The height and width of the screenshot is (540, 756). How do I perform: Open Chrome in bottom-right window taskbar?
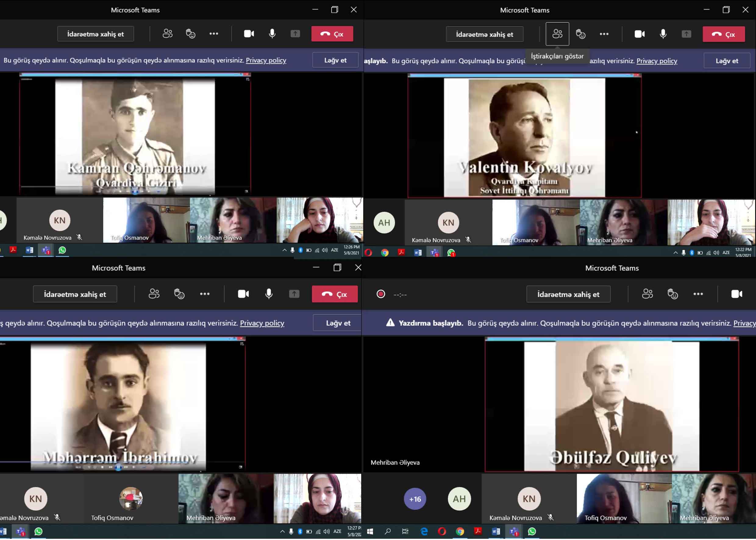click(x=460, y=531)
